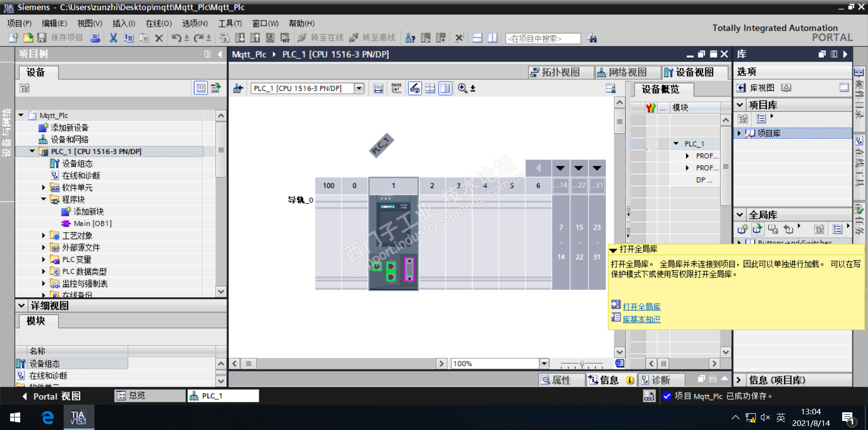Viewport: 868px width, 430px height.
Task: Collapse the PLC_1 [CPU 1516-3 PN/DP] node
Action: (x=32, y=151)
